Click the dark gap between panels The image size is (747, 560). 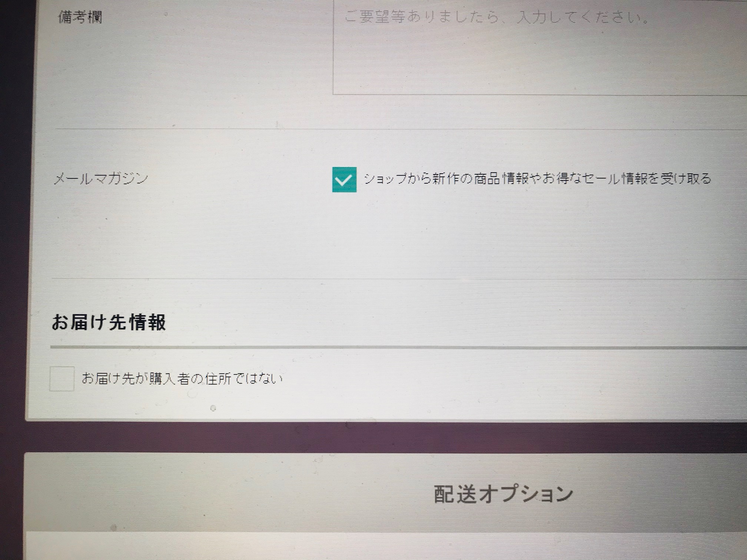click(371, 437)
